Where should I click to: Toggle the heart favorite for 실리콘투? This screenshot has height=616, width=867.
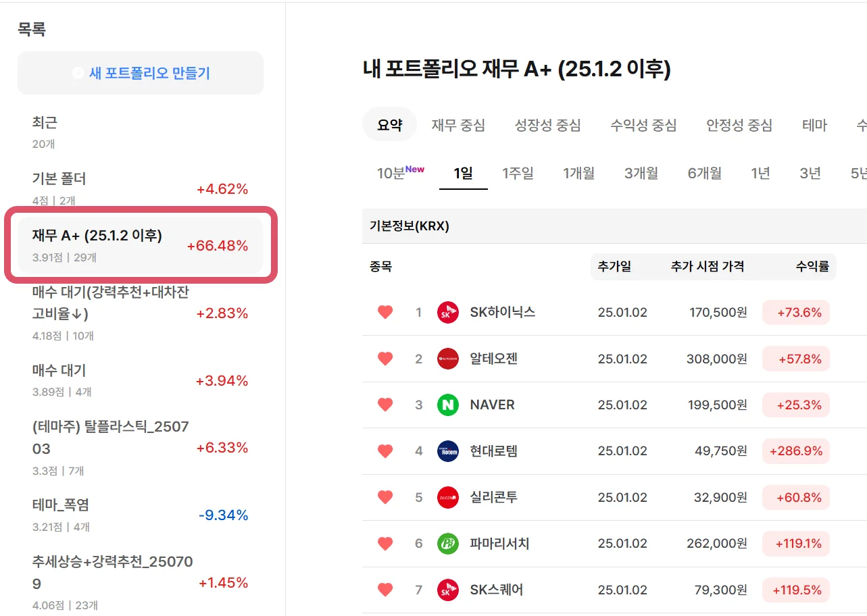pos(385,498)
